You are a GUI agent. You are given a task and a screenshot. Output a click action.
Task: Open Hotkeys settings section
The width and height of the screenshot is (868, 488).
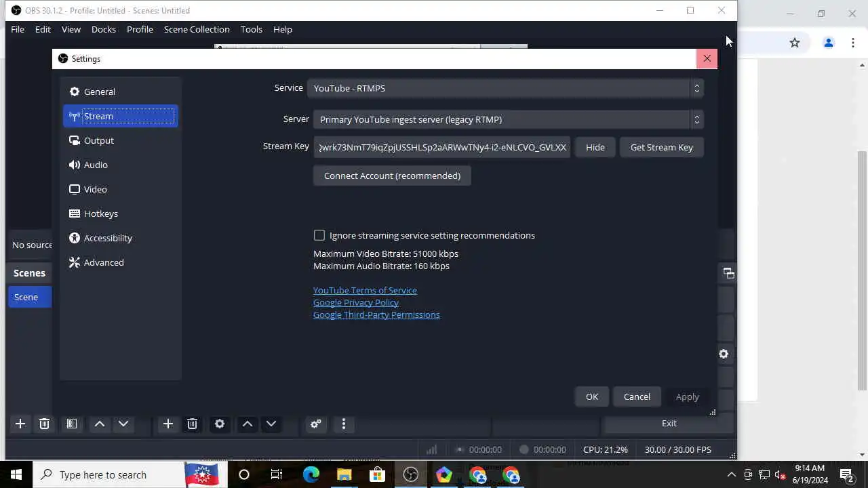[120, 213]
